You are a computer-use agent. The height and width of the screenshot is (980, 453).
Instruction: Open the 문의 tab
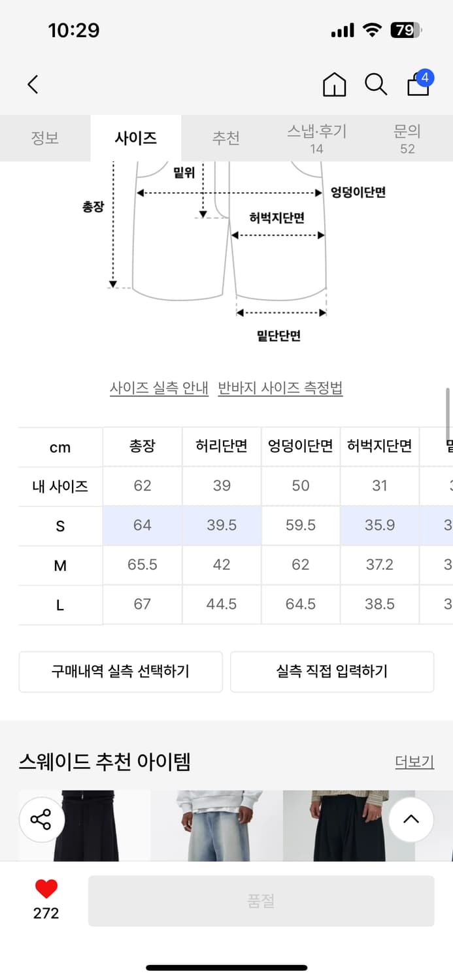[407, 138]
